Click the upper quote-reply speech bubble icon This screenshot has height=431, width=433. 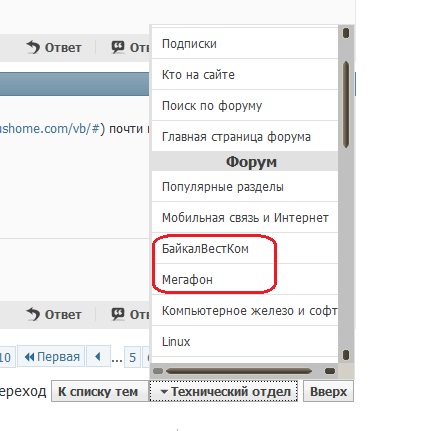point(118,47)
